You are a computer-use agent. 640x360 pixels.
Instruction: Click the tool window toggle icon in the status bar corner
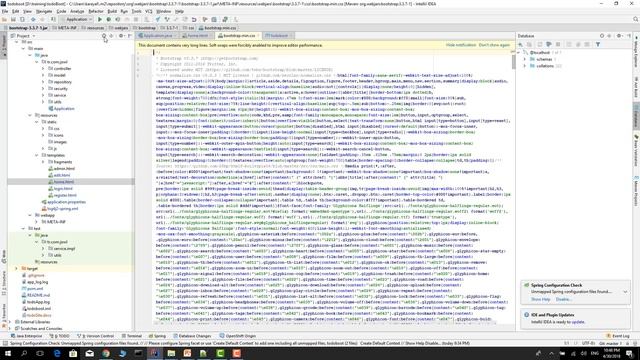tap(4, 343)
